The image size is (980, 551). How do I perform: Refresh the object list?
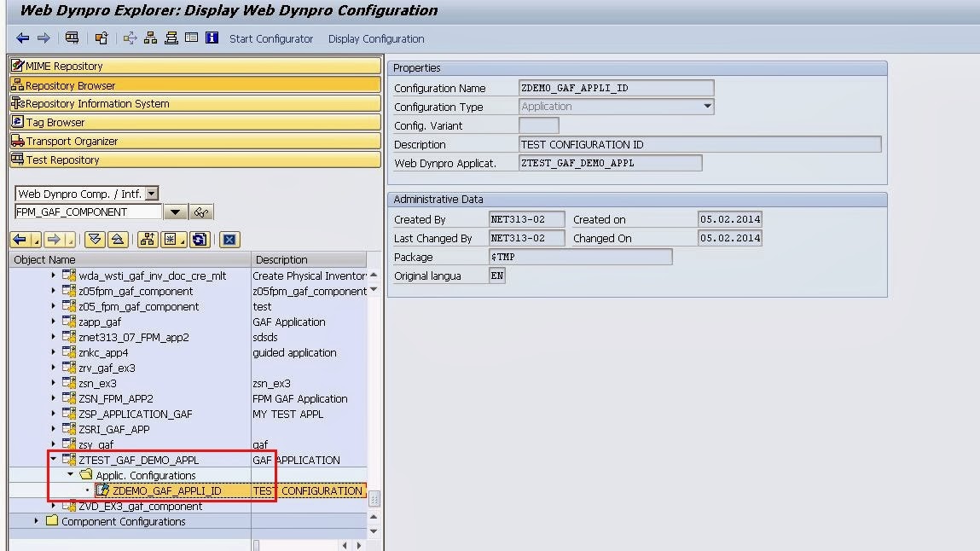pos(200,240)
